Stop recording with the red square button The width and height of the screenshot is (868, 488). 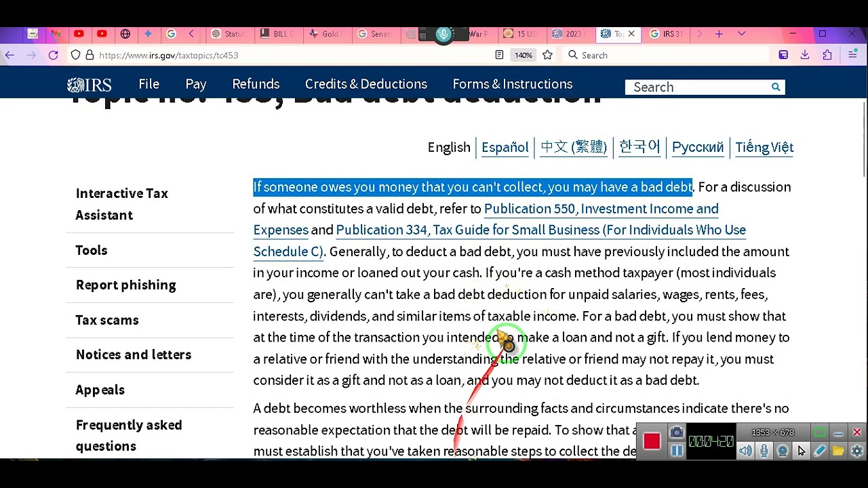(x=652, y=441)
